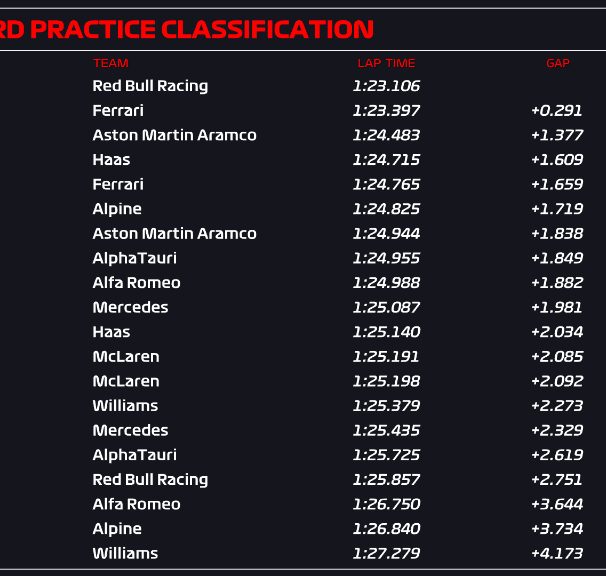The height and width of the screenshot is (576, 606).
Task: Select the last Williams row with +4.173
Action: pos(303,553)
